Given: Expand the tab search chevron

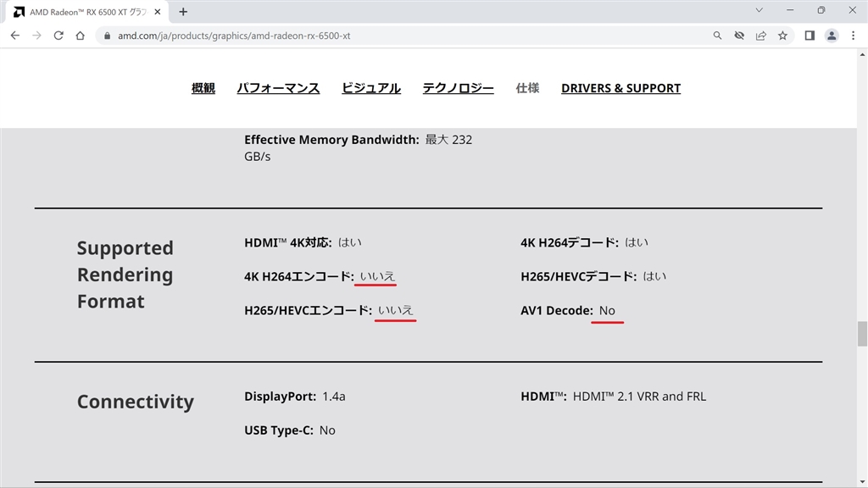Looking at the screenshot, I should tap(759, 10).
